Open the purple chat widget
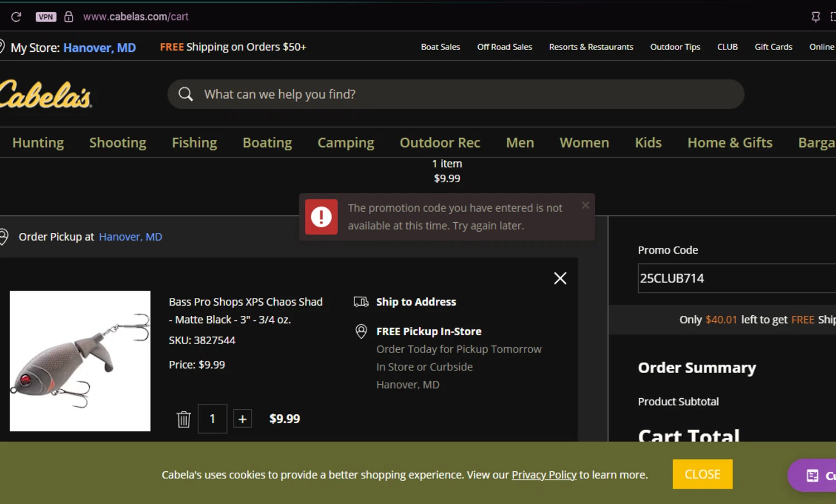The image size is (836, 504). [812, 476]
